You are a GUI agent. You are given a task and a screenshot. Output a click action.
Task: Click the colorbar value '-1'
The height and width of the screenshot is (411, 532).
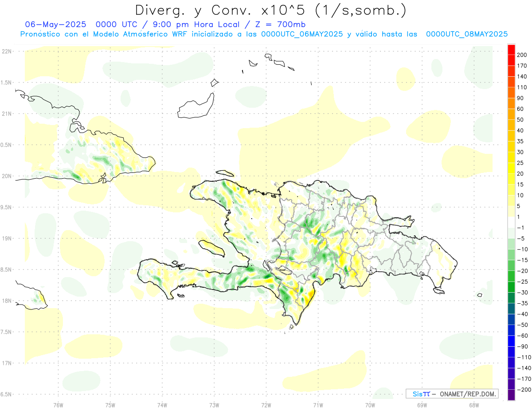click(520, 227)
